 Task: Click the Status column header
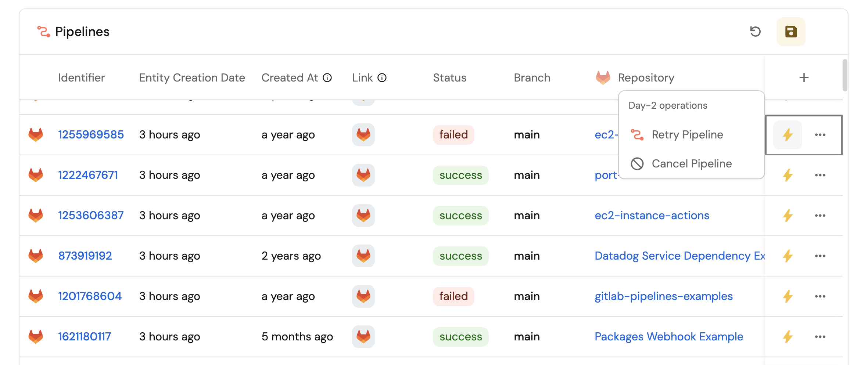[x=449, y=78]
